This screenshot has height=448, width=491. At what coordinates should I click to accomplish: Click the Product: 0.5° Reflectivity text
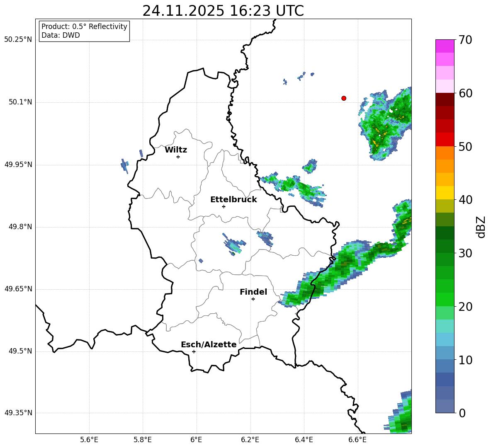click(x=84, y=27)
